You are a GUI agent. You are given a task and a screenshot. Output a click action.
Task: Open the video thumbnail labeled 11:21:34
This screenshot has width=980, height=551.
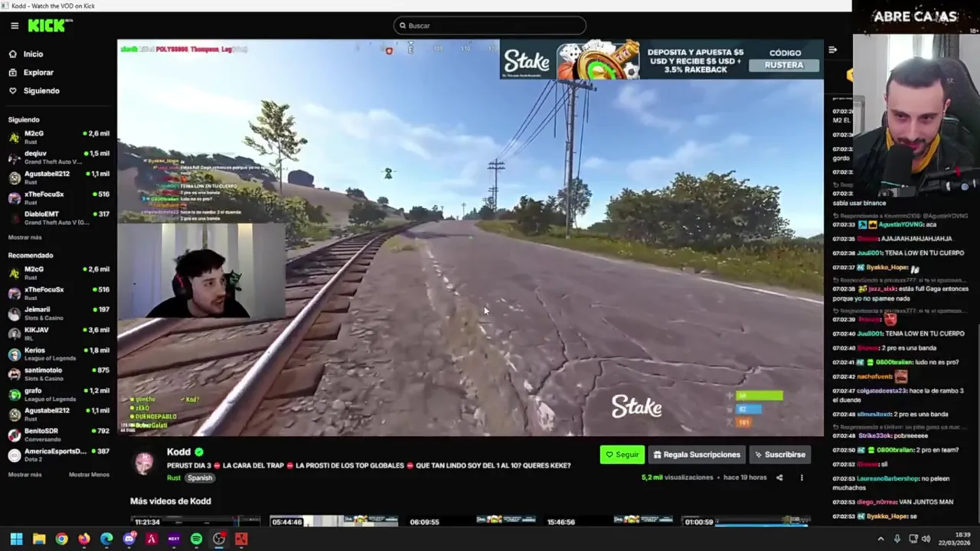(x=196, y=521)
